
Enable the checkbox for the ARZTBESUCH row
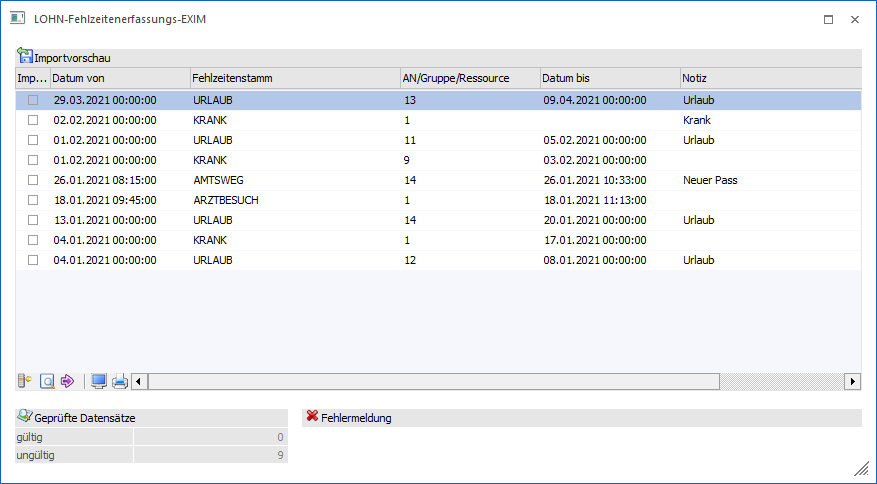click(33, 200)
